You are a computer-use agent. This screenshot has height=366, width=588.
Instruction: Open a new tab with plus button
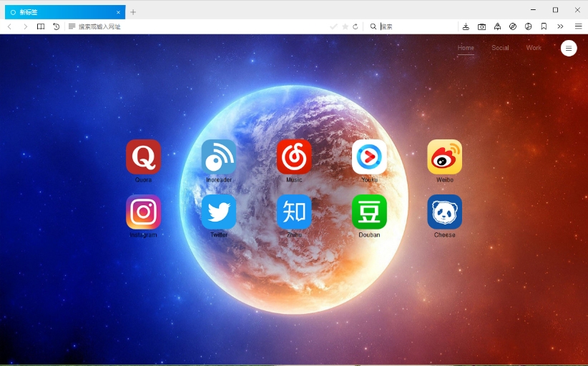[133, 12]
